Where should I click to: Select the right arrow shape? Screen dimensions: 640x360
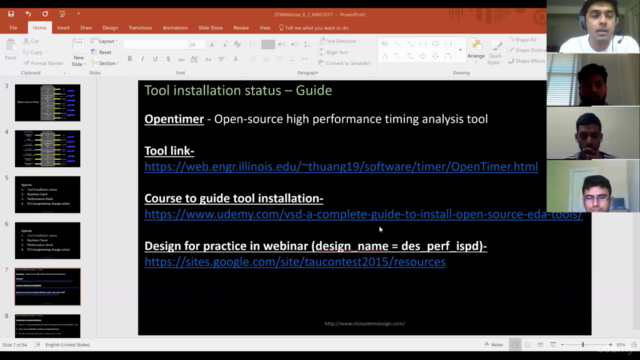pyautogui.click(x=423, y=56)
